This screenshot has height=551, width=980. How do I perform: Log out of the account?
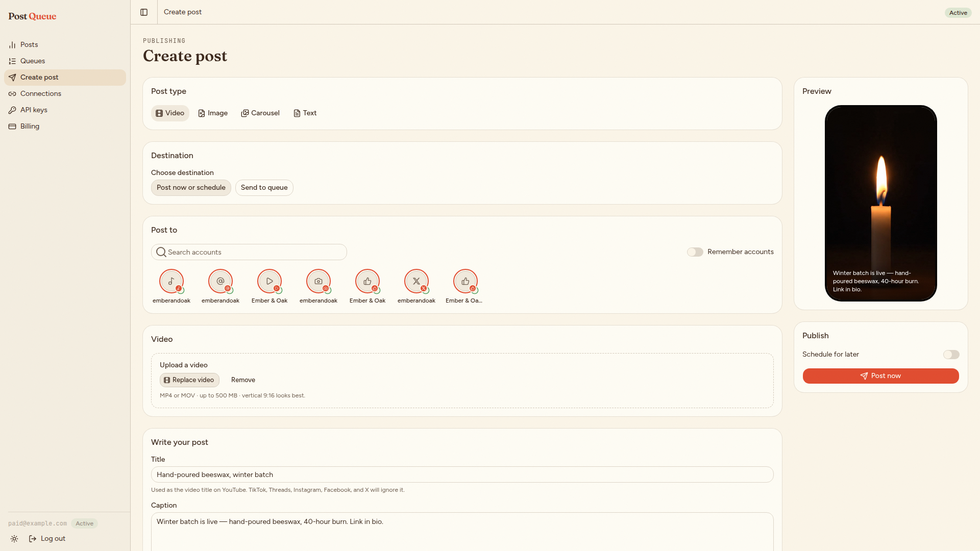(x=47, y=539)
